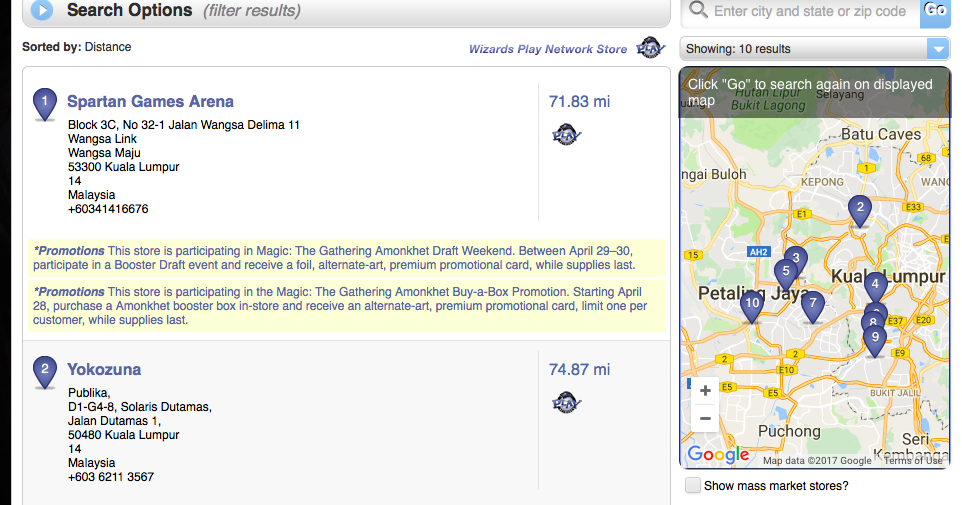Click the Play Network badge under 71.83 mi
The height and width of the screenshot is (505, 962).
click(566, 134)
